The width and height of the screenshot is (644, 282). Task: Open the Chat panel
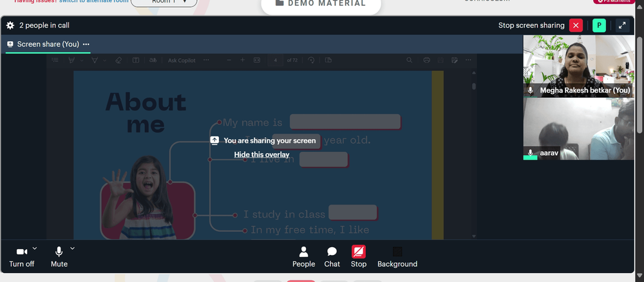pos(332,258)
